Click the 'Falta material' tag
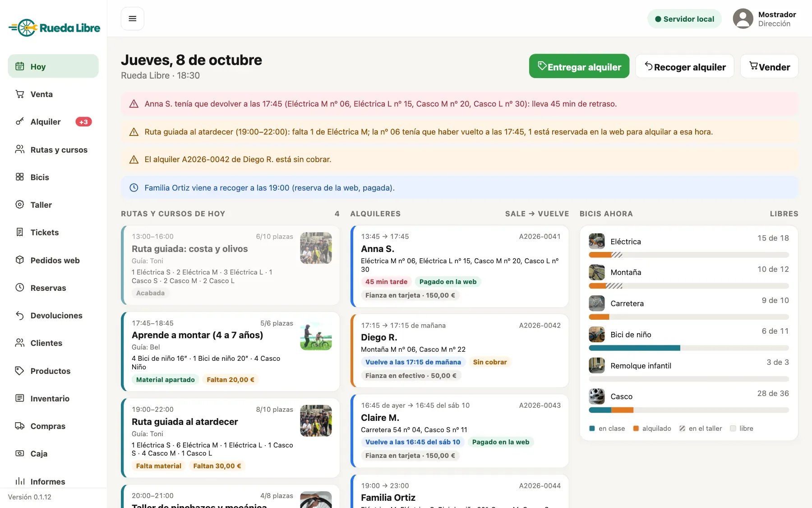The height and width of the screenshot is (508, 812). [x=159, y=466]
